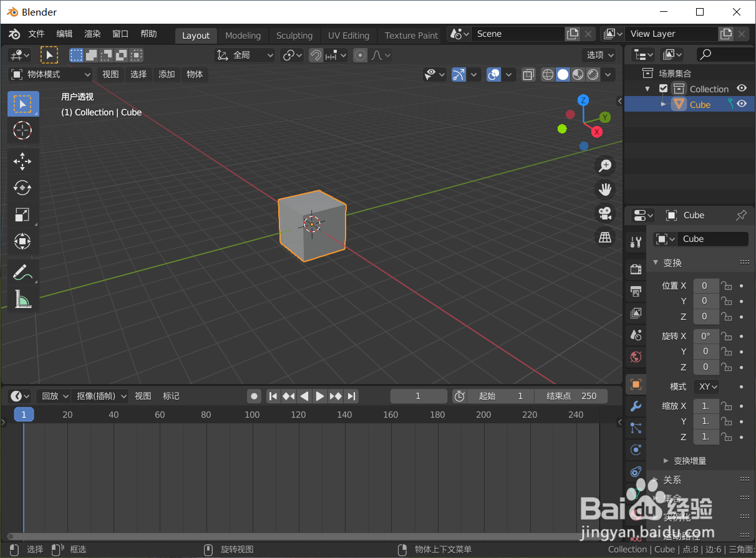Screen dimensions: 756x558
Task: Select the Rotate tool
Action: click(23, 188)
